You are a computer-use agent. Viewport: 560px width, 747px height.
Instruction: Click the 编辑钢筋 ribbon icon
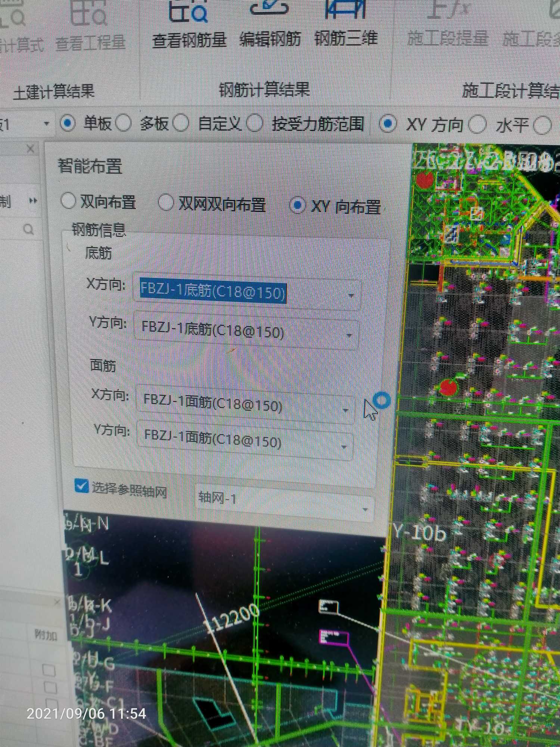[270, 24]
